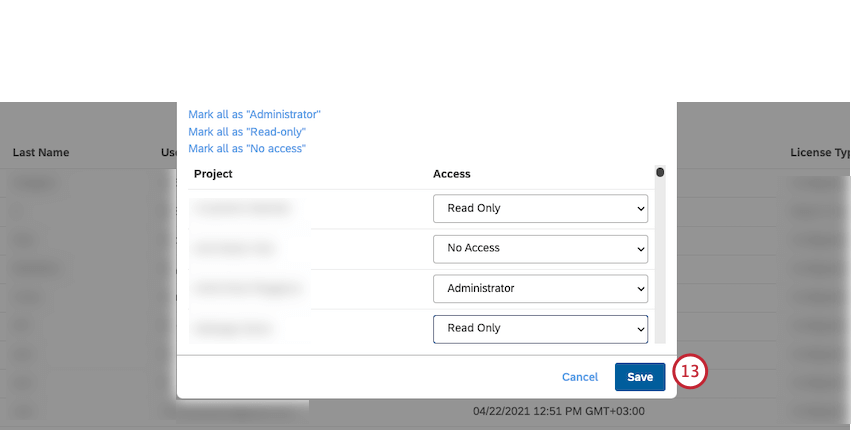This screenshot has width=851, height=430.
Task: Click the red circled step 13 marker
Action: click(x=690, y=371)
